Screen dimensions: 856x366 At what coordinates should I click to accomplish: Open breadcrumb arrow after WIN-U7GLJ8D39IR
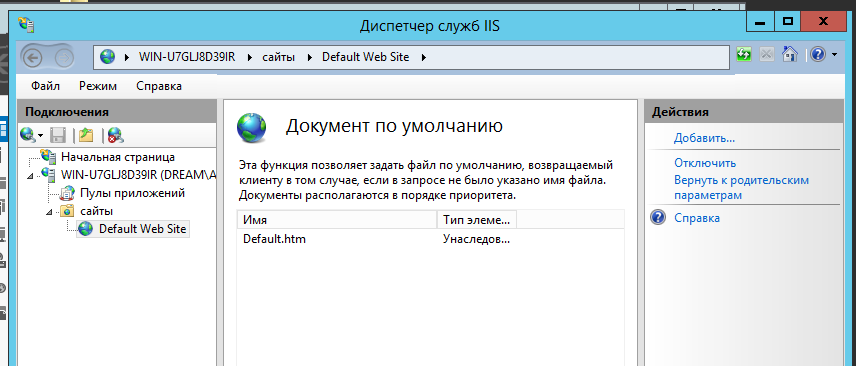249,57
